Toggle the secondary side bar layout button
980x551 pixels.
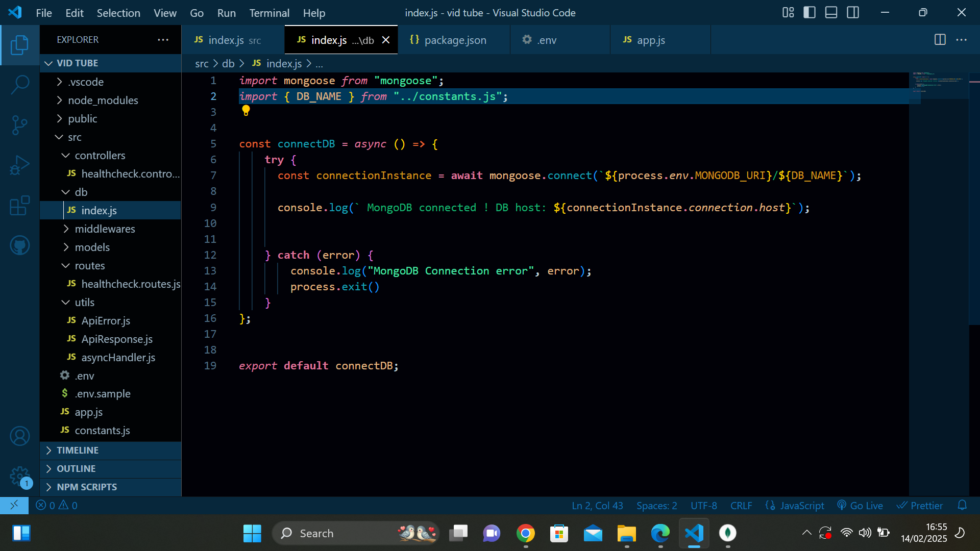coord(853,13)
